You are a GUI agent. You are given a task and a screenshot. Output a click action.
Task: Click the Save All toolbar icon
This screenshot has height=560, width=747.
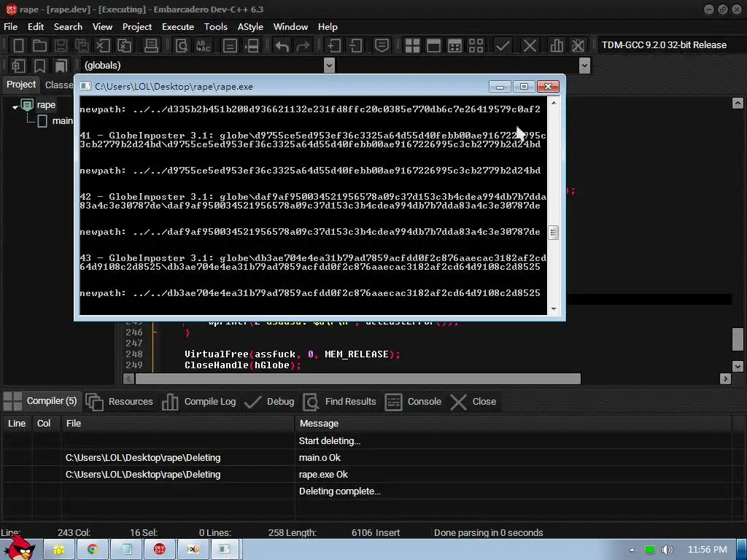pos(82,46)
